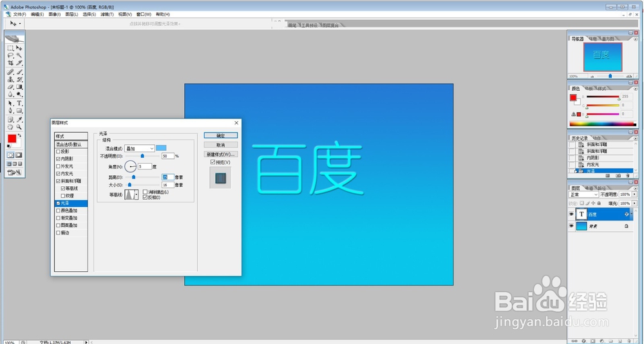Image resolution: width=644 pixels, height=344 pixels.
Task: Select the Lasso tool
Action: tap(11, 55)
